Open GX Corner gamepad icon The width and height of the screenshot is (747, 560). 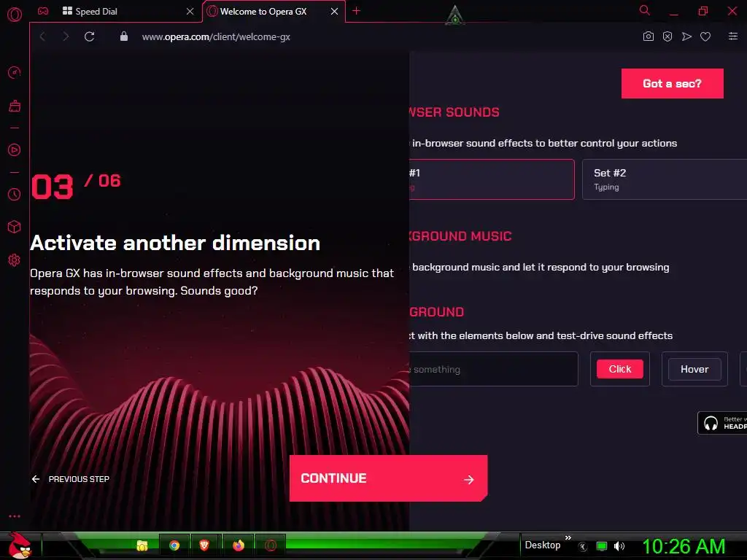click(43, 11)
